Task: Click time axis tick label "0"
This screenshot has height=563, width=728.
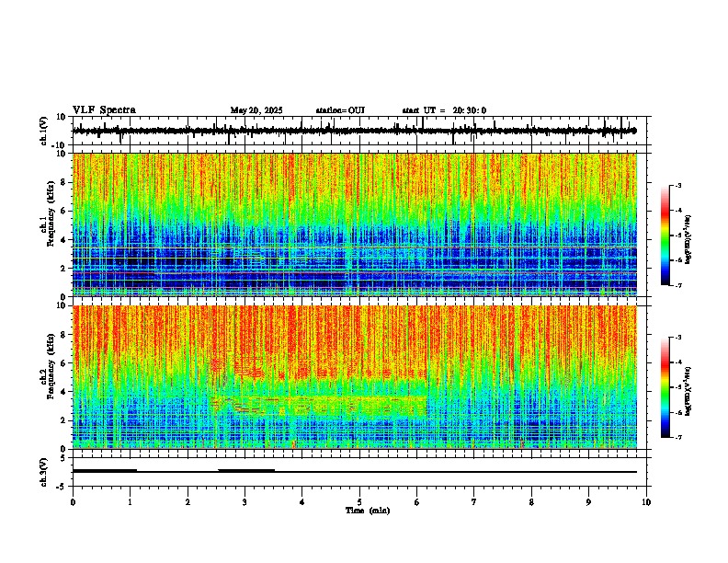Action: click(73, 502)
